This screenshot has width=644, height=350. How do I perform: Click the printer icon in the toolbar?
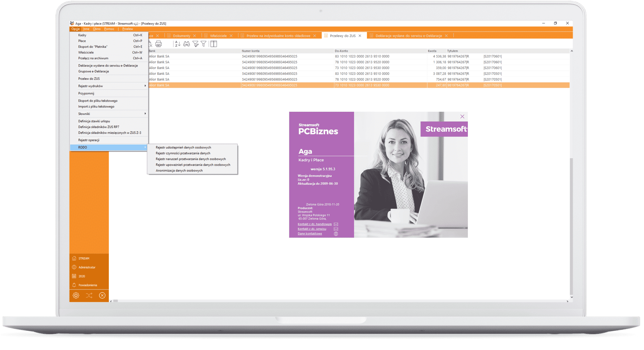(x=158, y=44)
